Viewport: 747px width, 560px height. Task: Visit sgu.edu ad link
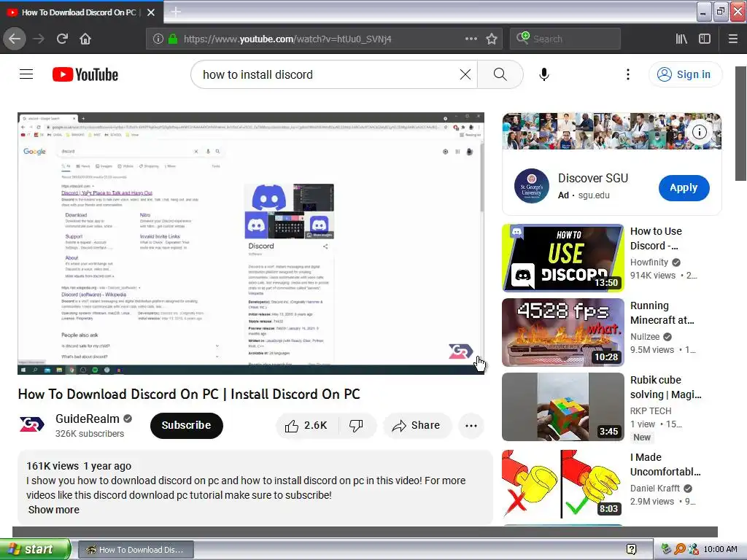pos(594,195)
